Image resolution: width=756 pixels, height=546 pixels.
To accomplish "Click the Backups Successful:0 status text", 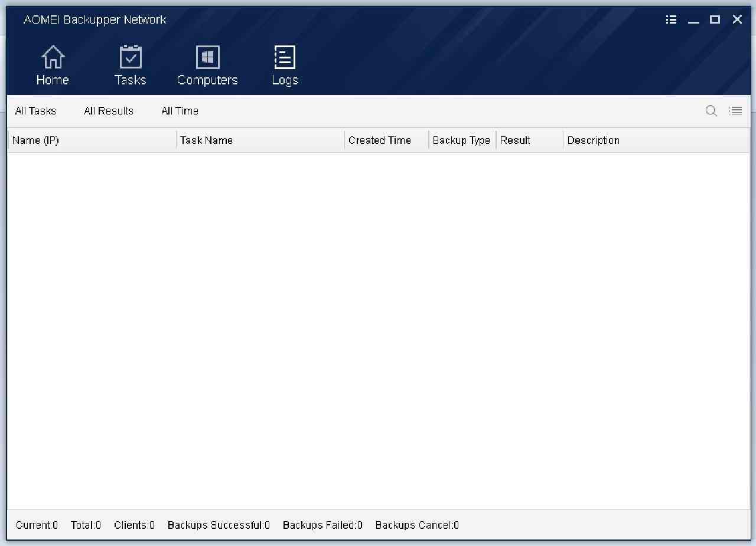I will click(x=219, y=525).
